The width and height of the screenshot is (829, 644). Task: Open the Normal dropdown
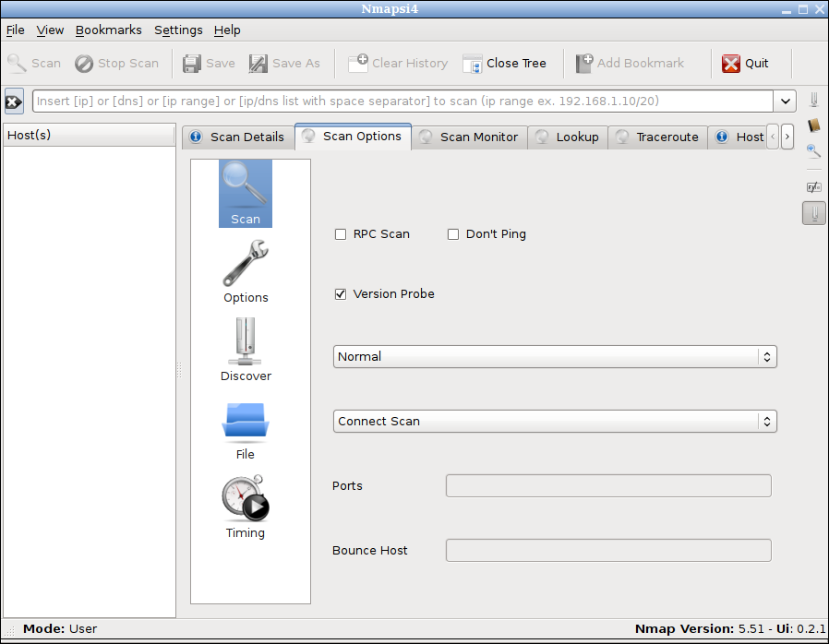(555, 357)
